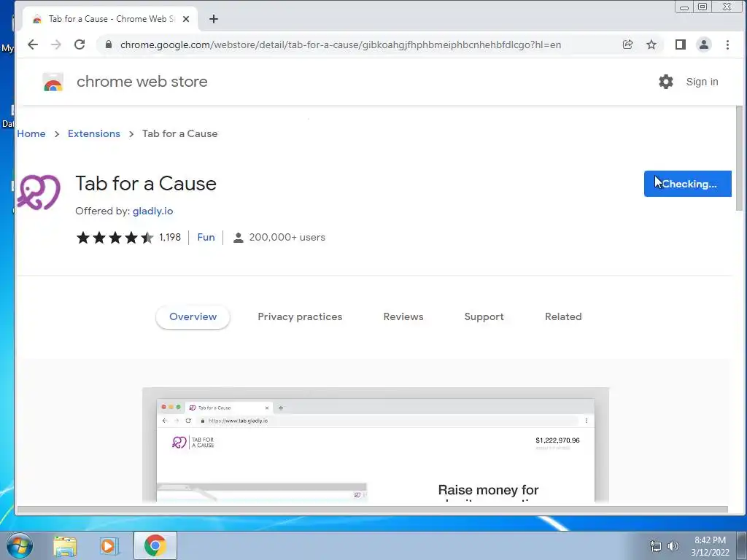This screenshot has height=560, width=747.
Task: Open the Chrome side panel icon
Action: point(681,44)
